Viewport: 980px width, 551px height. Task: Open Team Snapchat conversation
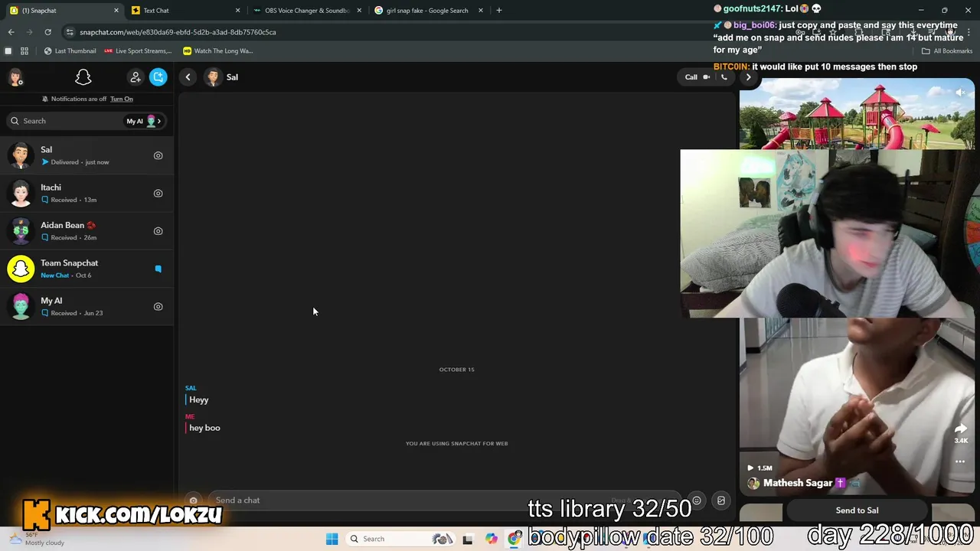coord(87,269)
